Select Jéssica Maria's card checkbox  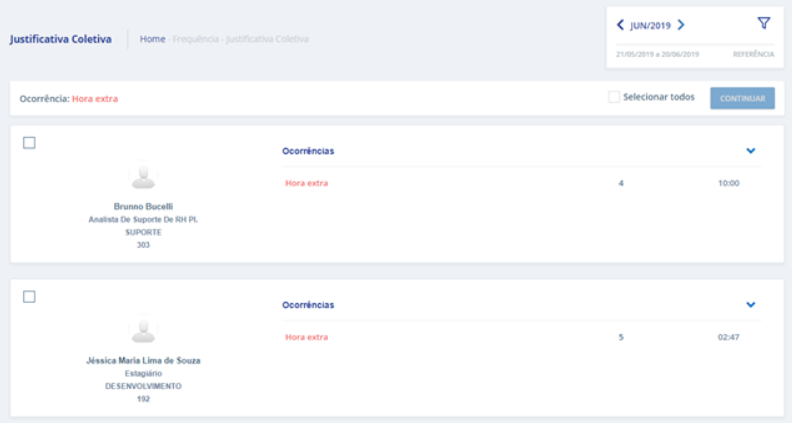point(29,296)
